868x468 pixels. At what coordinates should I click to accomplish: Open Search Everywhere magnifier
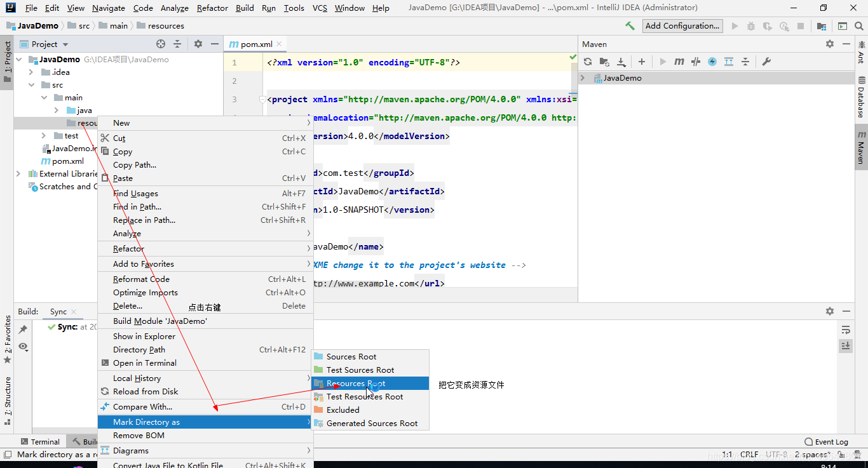coord(858,26)
